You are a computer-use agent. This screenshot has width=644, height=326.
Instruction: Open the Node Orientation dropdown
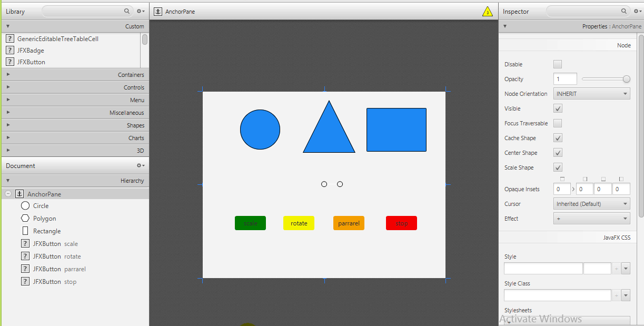coord(591,94)
